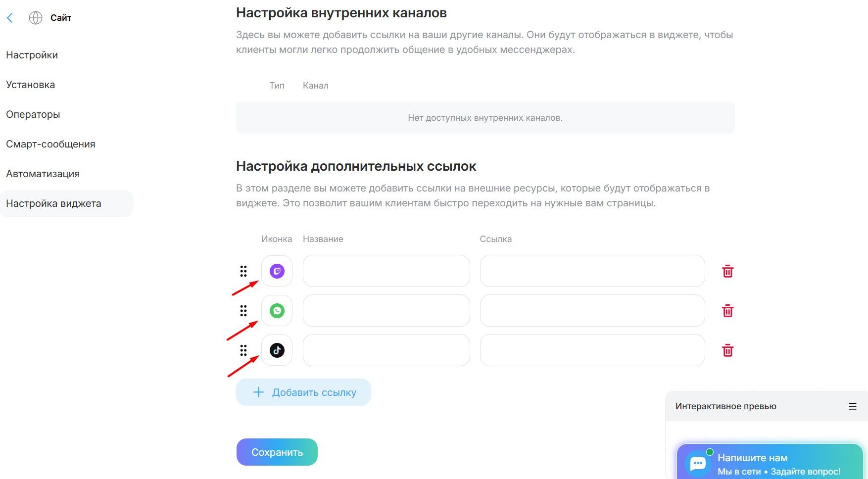Open the Настройки menu section
Image resolution: width=868 pixels, height=479 pixels.
tap(32, 55)
